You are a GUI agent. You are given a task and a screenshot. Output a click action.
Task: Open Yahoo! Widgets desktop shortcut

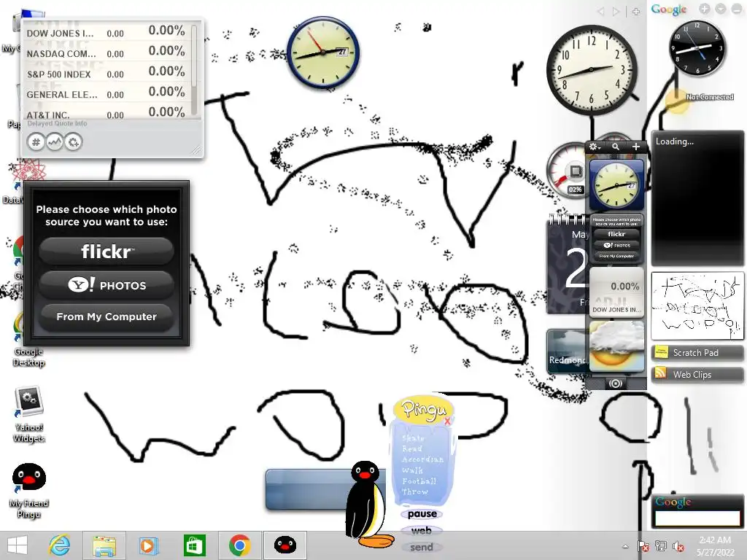29,414
